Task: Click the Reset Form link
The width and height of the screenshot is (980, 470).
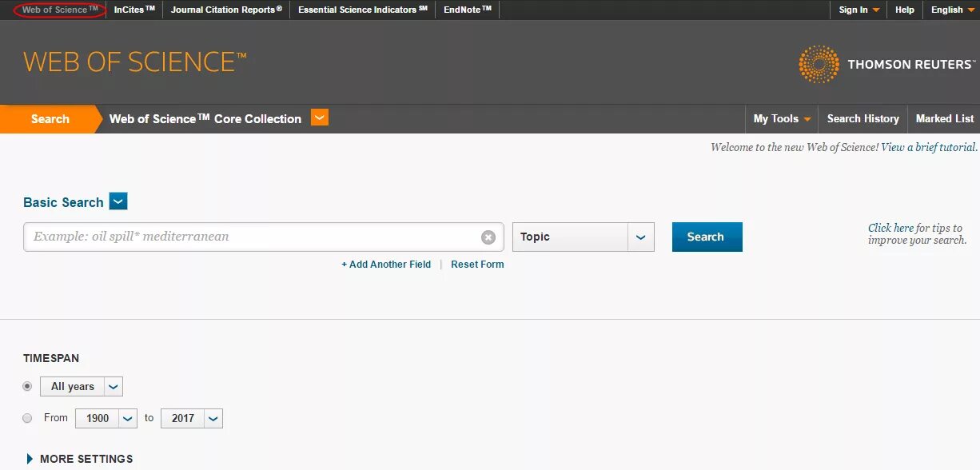Action: 477,265
